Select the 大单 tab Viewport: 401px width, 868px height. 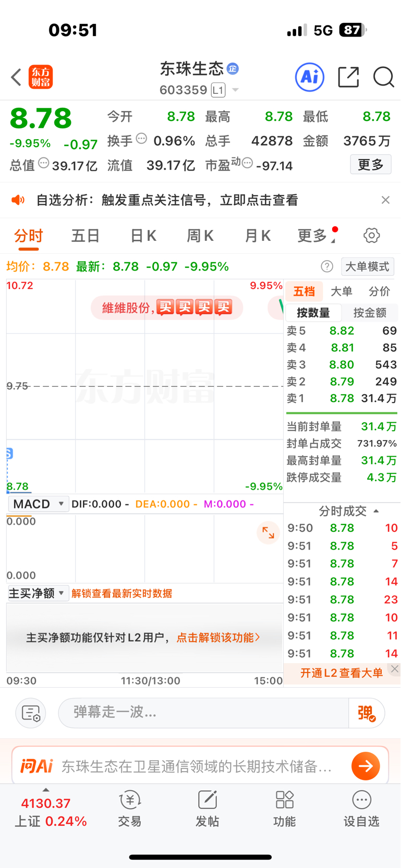point(342,291)
